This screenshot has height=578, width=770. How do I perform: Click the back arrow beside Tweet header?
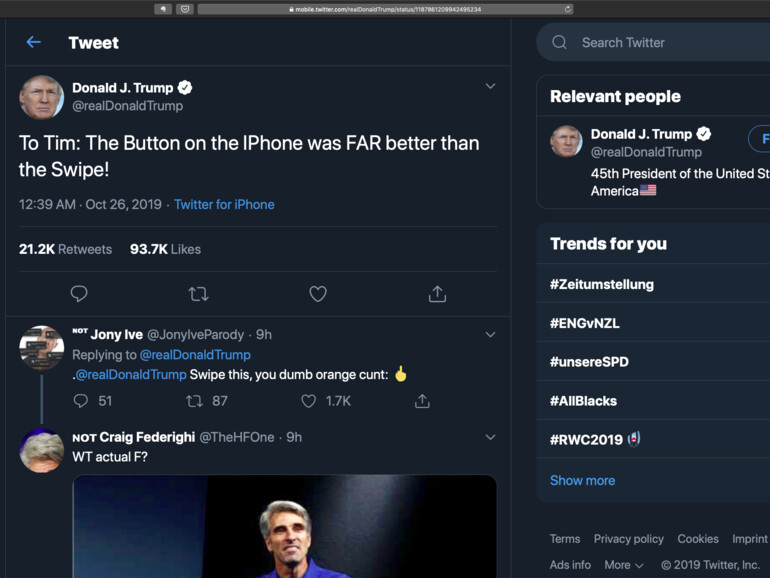point(33,42)
